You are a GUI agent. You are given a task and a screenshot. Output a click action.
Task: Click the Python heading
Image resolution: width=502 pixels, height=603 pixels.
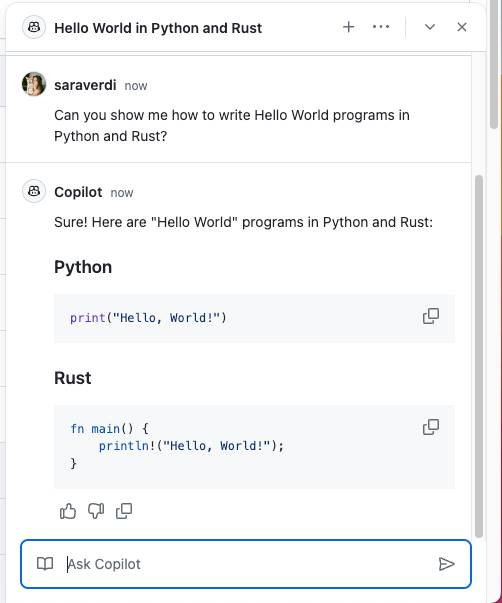pos(83,267)
